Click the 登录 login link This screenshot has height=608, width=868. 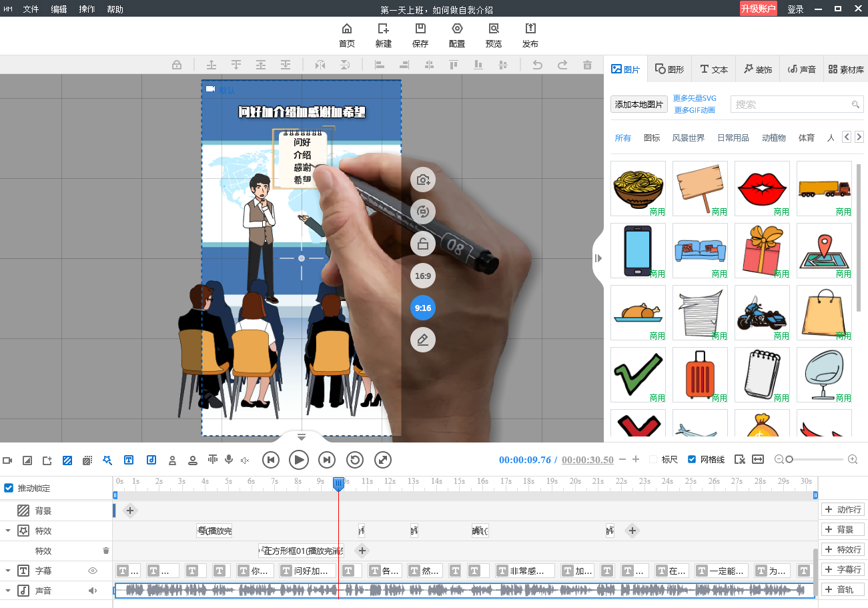pyautogui.click(x=795, y=9)
